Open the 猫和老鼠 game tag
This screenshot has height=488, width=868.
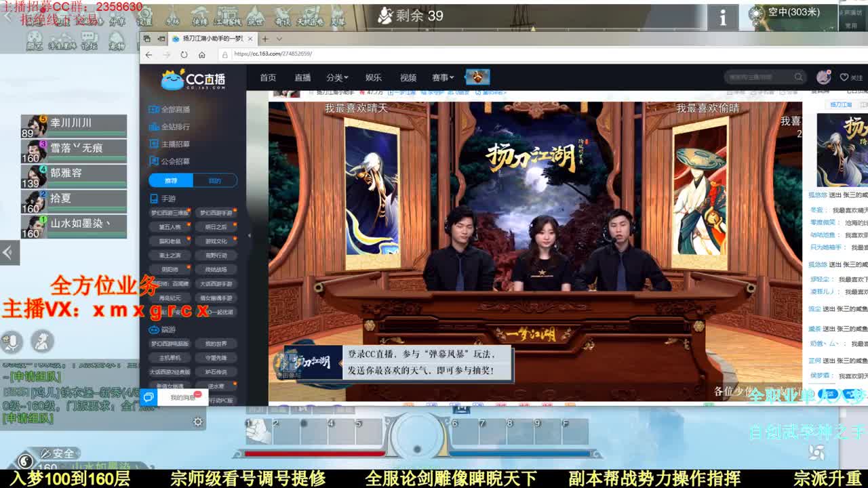coord(170,241)
